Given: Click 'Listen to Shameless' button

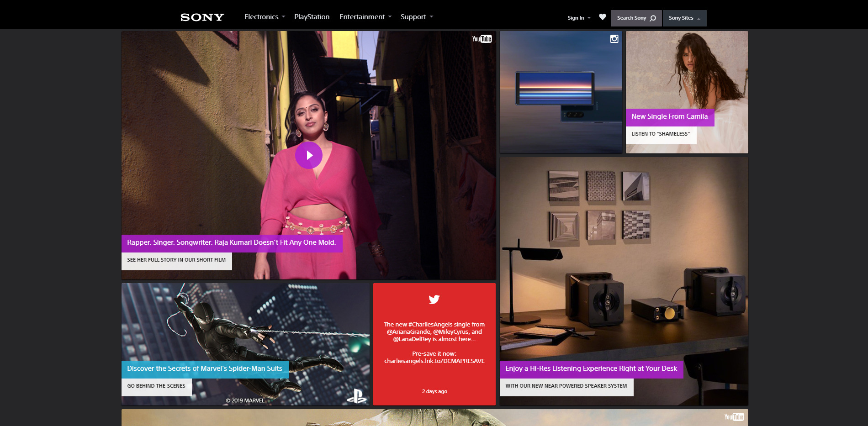Looking at the screenshot, I should click(x=661, y=135).
